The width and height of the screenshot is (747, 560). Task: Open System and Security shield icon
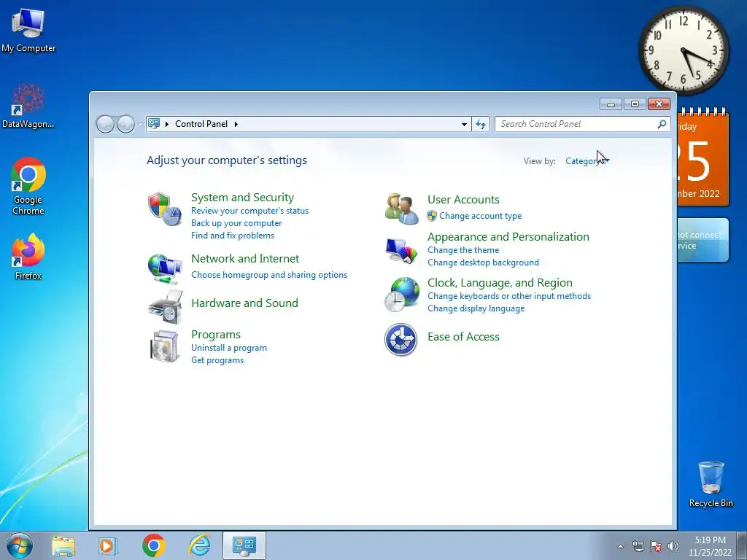164,209
